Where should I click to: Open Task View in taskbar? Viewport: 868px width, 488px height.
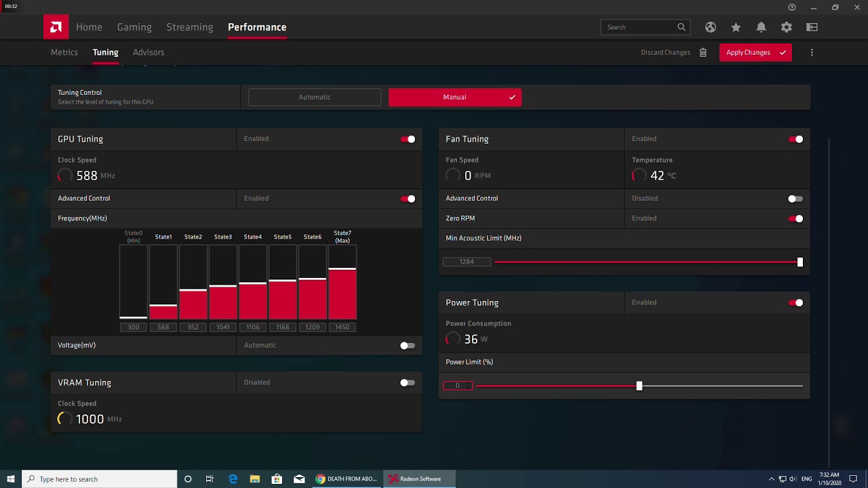(210, 479)
